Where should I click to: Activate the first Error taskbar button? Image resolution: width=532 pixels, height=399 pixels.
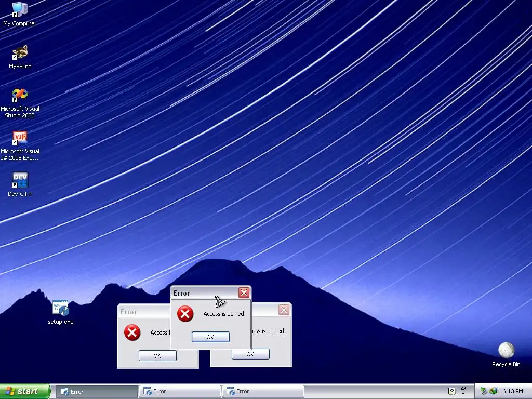click(96, 392)
